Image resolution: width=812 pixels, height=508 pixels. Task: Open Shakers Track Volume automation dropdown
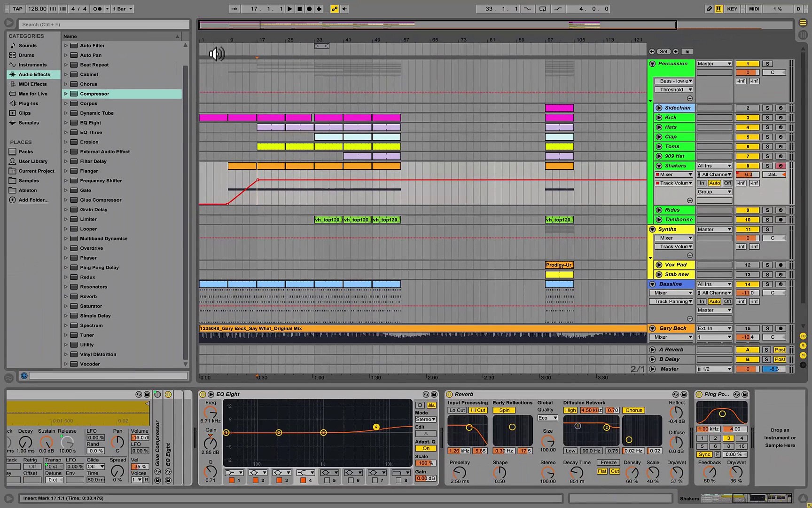pyautogui.click(x=674, y=183)
